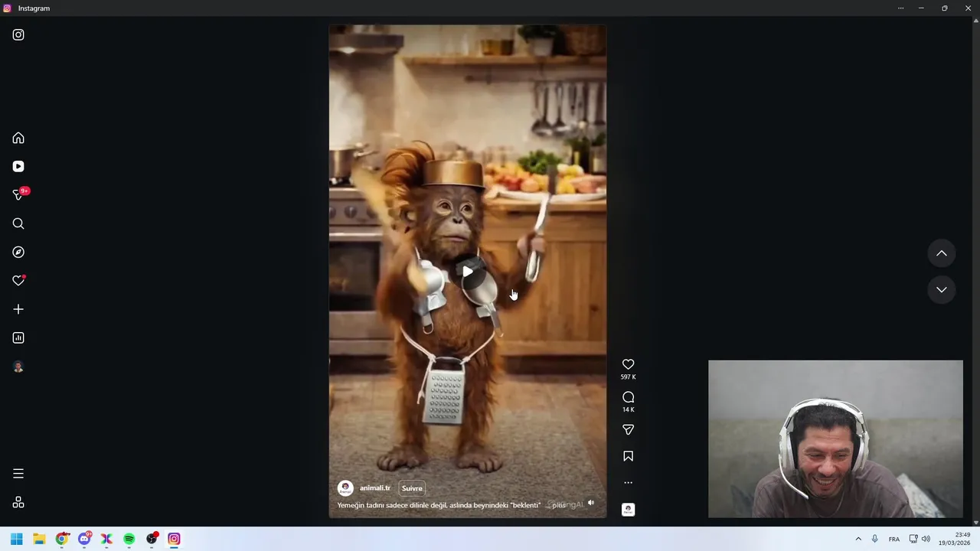980x551 pixels.
Task: Open the Meta apps icon in the sidebar
Action: point(18,502)
